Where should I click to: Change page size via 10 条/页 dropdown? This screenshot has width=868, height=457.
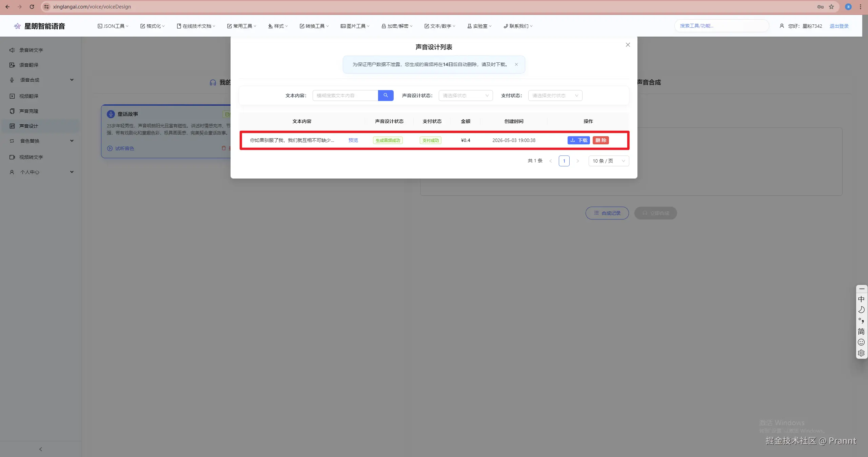[609, 161]
